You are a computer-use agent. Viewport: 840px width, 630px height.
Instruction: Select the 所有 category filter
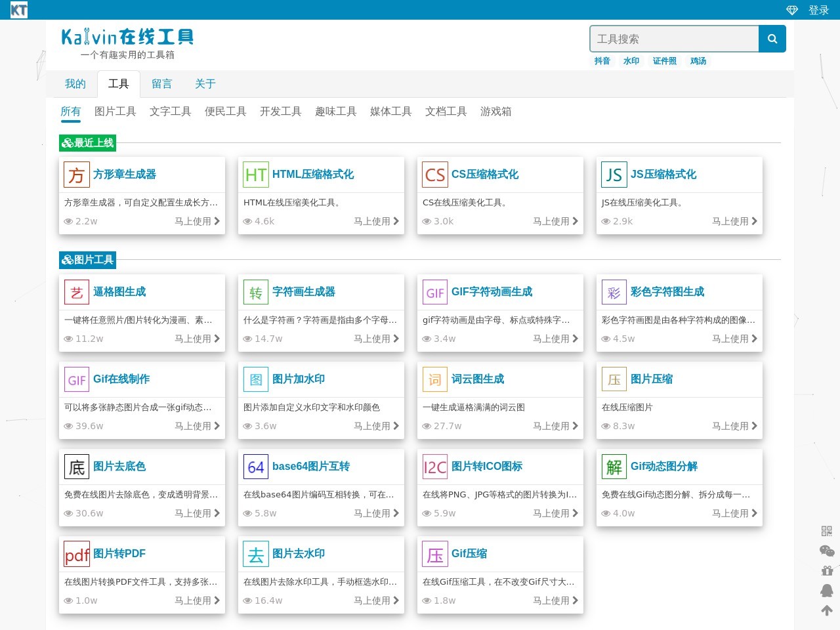(71, 112)
